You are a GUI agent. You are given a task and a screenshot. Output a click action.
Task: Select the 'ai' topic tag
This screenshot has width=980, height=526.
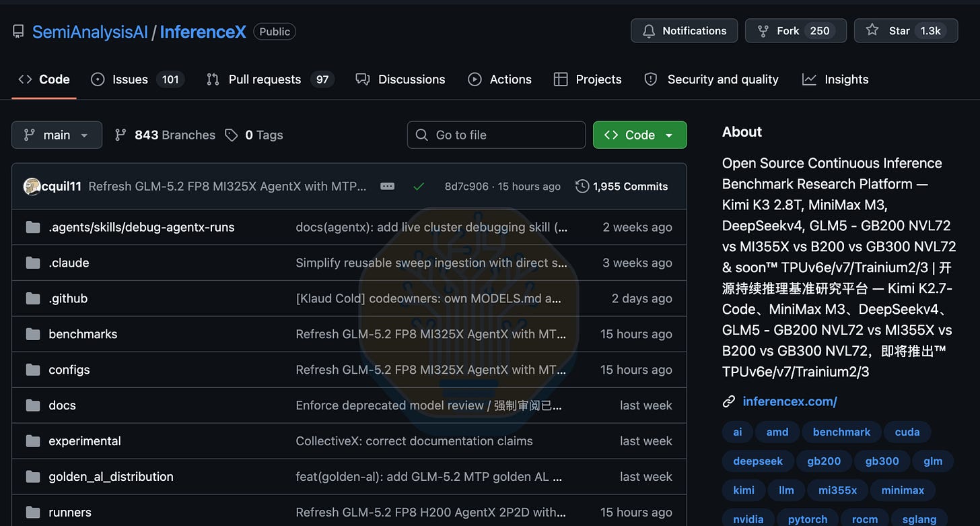[x=737, y=432]
